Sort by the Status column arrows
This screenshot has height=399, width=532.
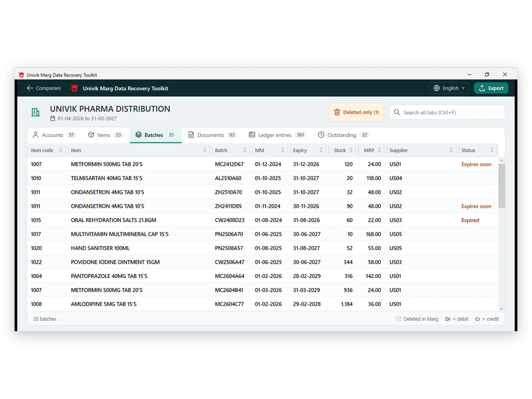coord(492,150)
